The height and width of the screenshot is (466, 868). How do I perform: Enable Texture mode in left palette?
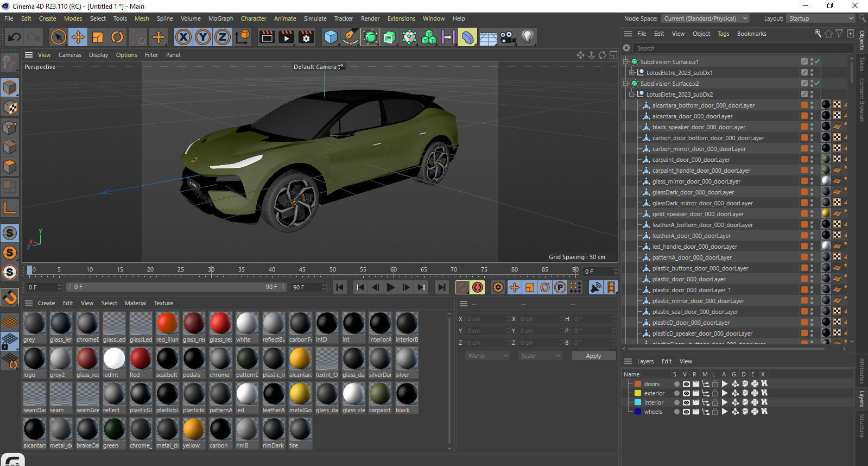(x=10, y=108)
